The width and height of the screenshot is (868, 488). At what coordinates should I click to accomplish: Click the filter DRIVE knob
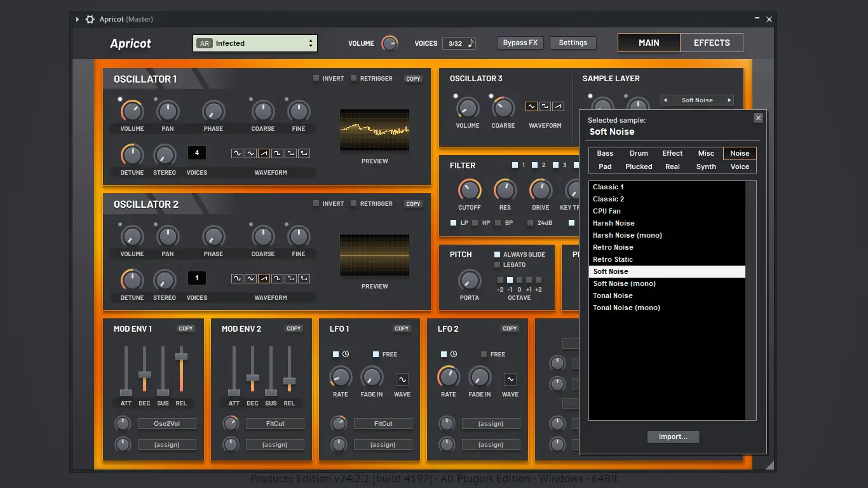(x=541, y=190)
